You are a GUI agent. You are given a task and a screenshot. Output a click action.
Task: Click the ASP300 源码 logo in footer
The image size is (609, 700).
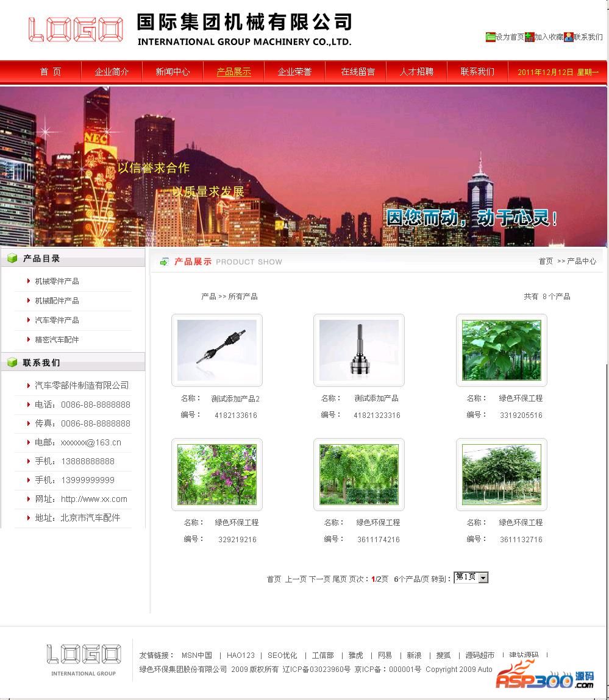[x=545, y=676]
